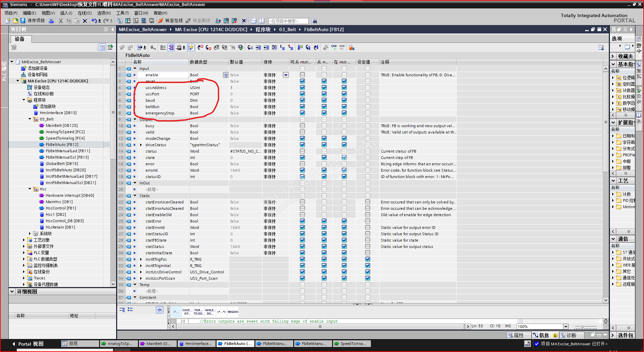Viewport: 644px width, 352px height.
Task: Toggle HMI accessible checkbox for busy
Action: point(302,126)
